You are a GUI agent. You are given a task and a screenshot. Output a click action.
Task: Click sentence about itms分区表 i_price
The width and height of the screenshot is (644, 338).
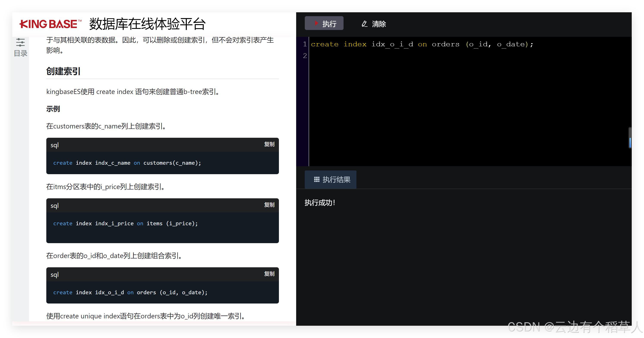105,187
